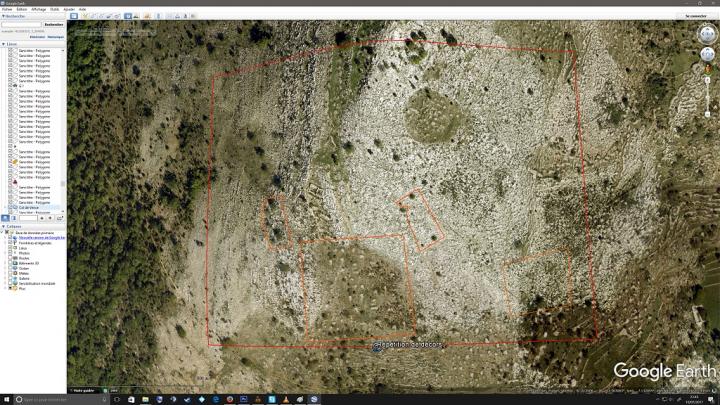This screenshot has height=405, width=720.
Task: Click the Historique link
Action: 56,37
